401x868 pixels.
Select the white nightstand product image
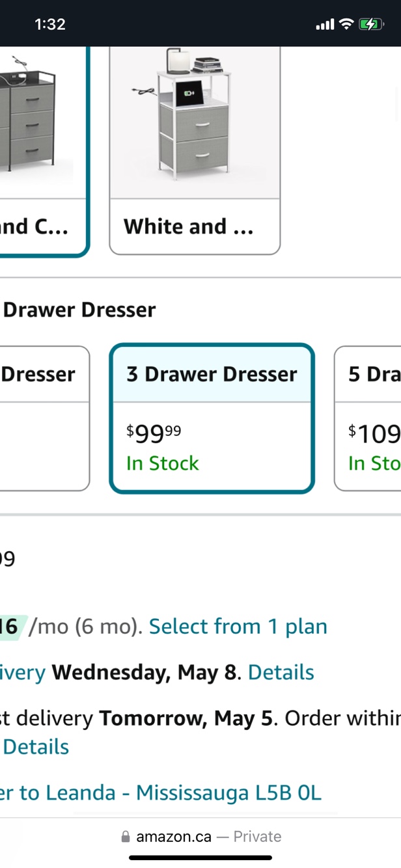(x=195, y=117)
